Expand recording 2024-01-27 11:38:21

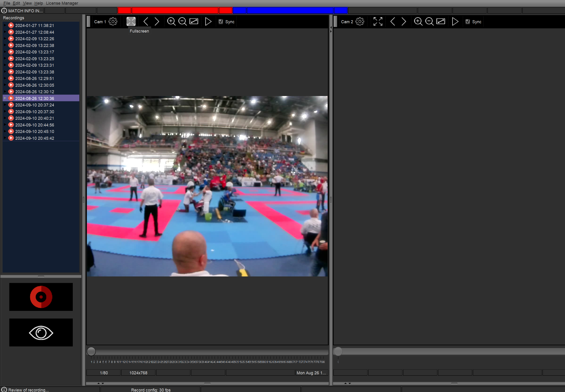5,25
